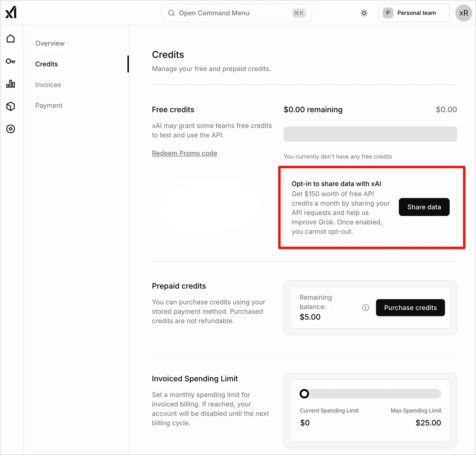This screenshot has width=476, height=455.
Task: Toggle the light/dark theme sun icon
Action: coord(364,13)
